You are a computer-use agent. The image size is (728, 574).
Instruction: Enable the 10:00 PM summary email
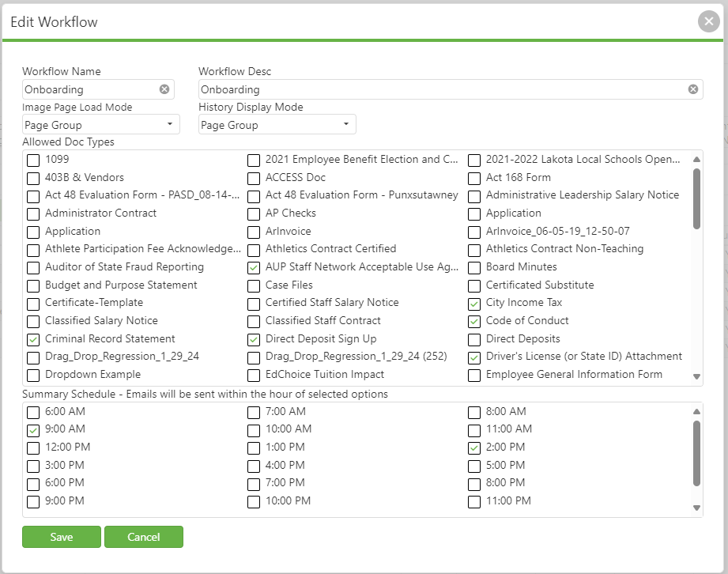[254, 502]
